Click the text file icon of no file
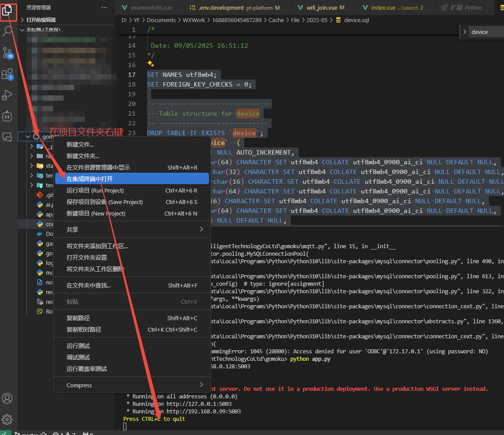504x435 pixels. tap(40, 282)
